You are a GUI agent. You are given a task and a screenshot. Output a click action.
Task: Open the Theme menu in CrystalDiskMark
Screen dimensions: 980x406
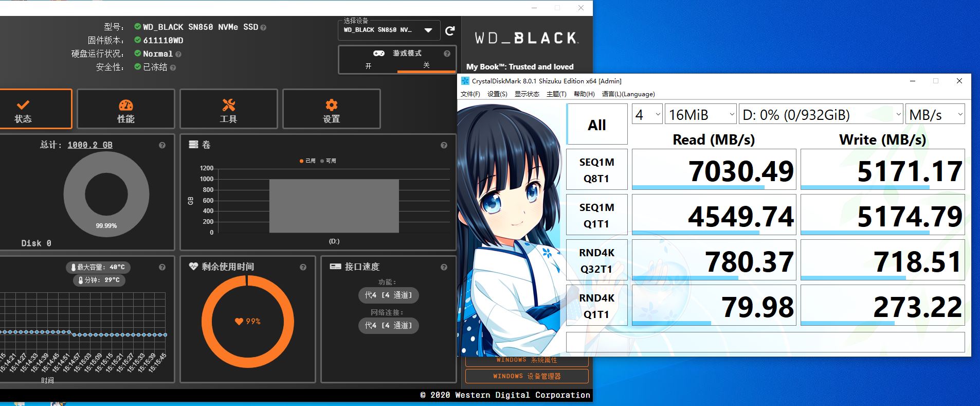click(556, 94)
